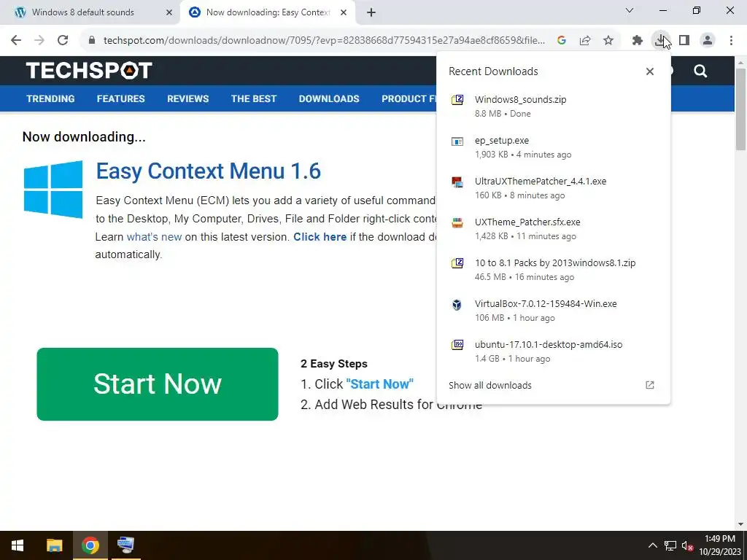Click Chrome icon in taskbar
747x560 pixels.
click(x=90, y=545)
